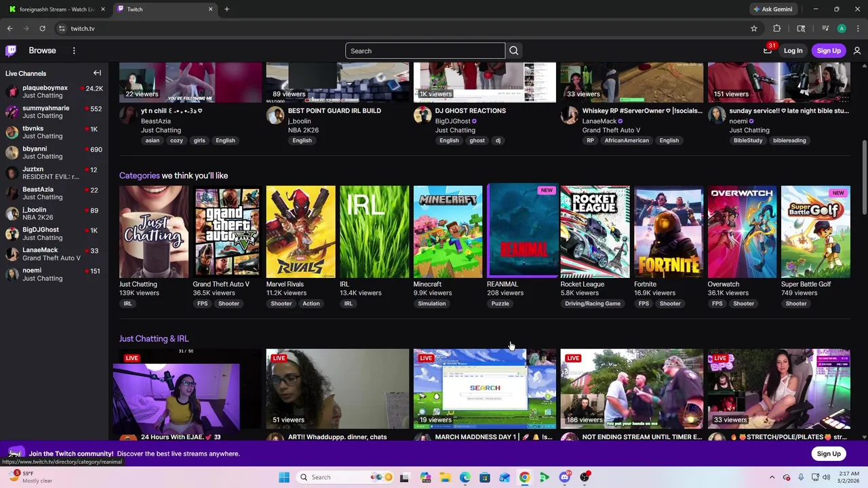Switch to the foreignashh Stream browser tab

click(57, 9)
